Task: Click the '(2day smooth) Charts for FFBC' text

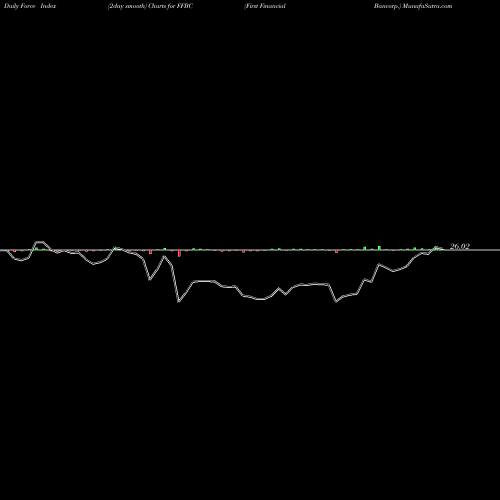Action: (x=150, y=6)
